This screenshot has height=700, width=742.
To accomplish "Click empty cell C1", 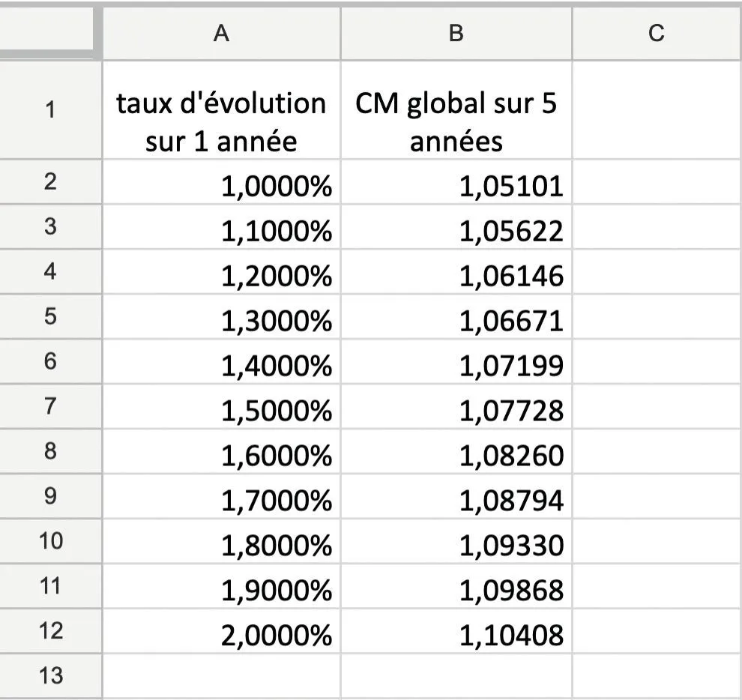I will pyautogui.click(x=657, y=110).
